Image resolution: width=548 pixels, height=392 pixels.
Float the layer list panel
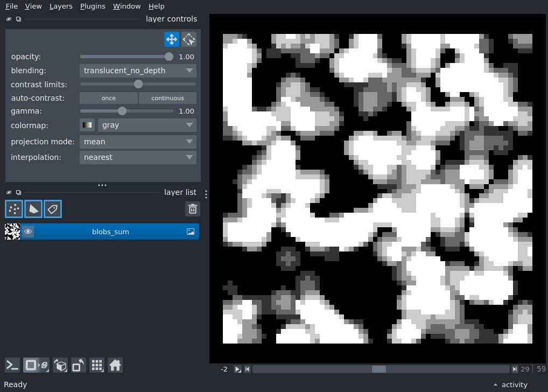coord(18,192)
